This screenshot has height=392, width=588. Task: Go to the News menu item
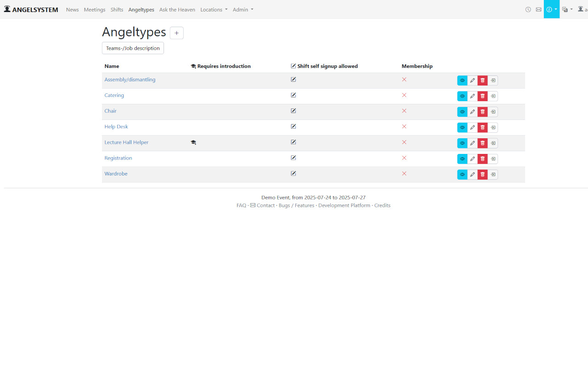[72, 9]
